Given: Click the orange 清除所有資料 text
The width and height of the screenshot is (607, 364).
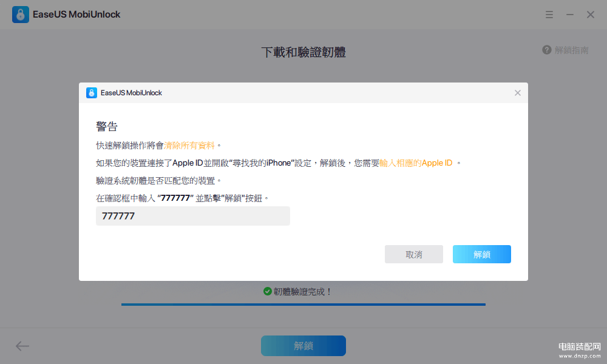Looking at the screenshot, I should click(x=189, y=146).
